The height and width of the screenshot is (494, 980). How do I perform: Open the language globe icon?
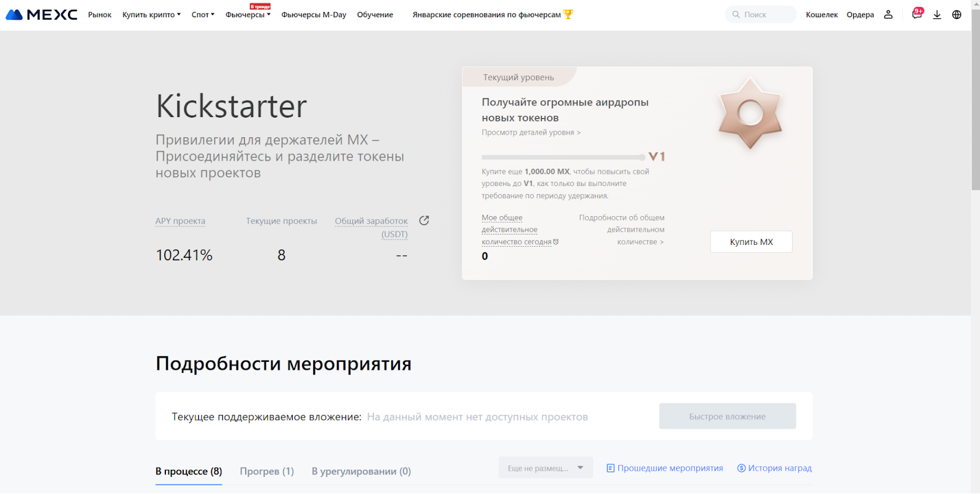pyautogui.click(x=957, y=15)
